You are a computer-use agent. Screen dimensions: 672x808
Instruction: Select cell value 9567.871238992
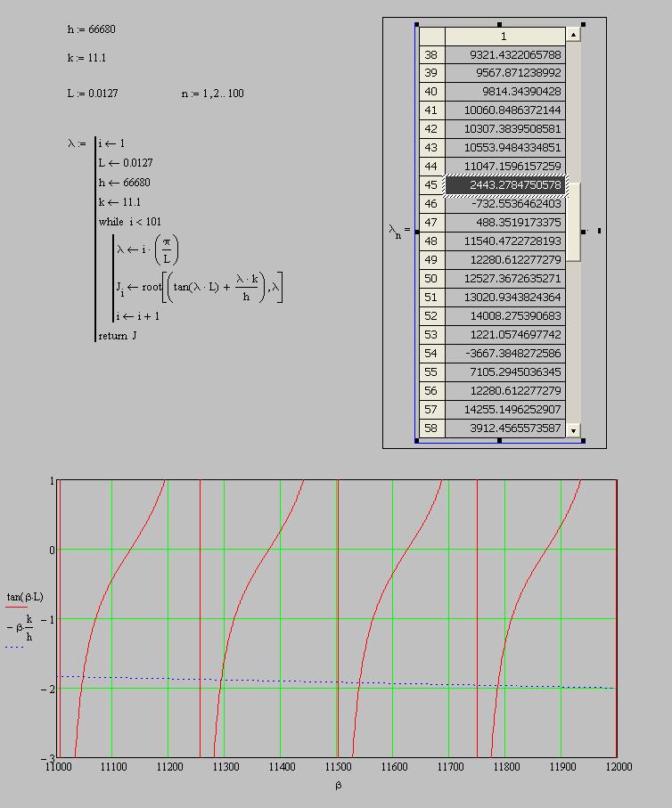[505, 73]
